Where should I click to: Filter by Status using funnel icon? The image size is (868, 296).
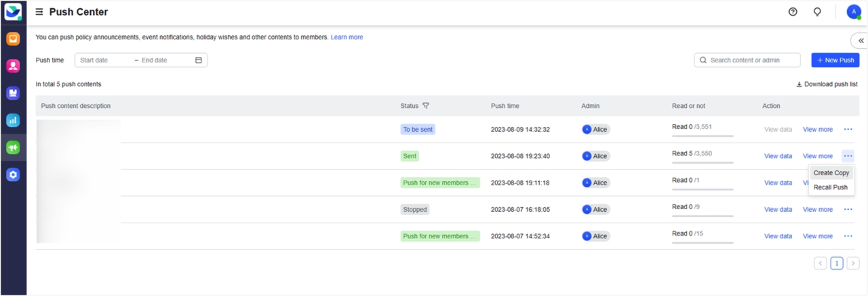426,106
